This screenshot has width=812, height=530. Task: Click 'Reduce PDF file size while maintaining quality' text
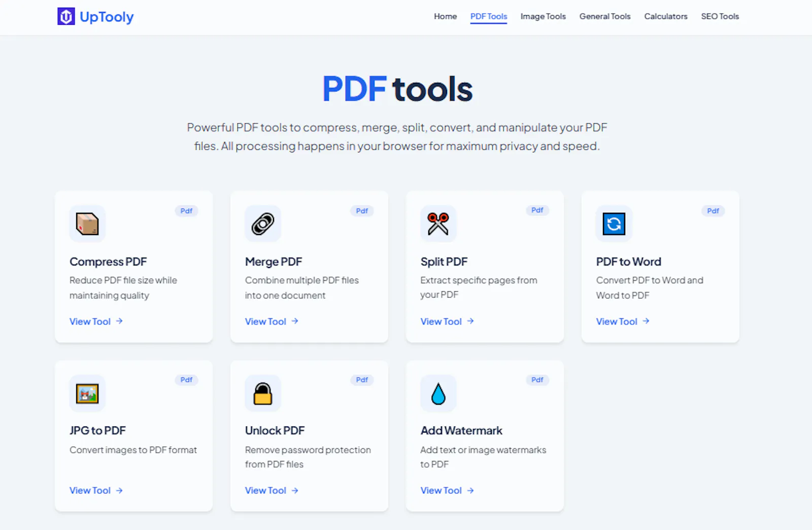pyautogui.click(x=123, y=288)
